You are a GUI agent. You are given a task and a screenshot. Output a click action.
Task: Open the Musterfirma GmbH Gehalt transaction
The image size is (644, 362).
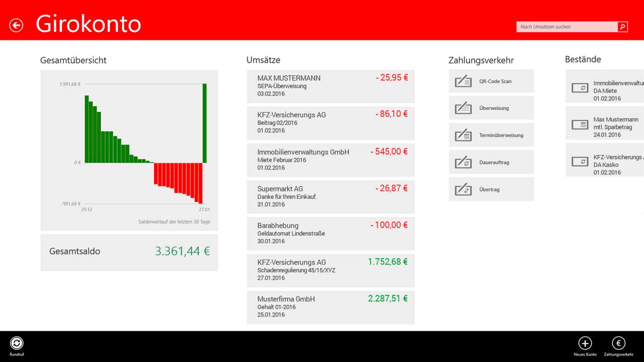(330, 307)
